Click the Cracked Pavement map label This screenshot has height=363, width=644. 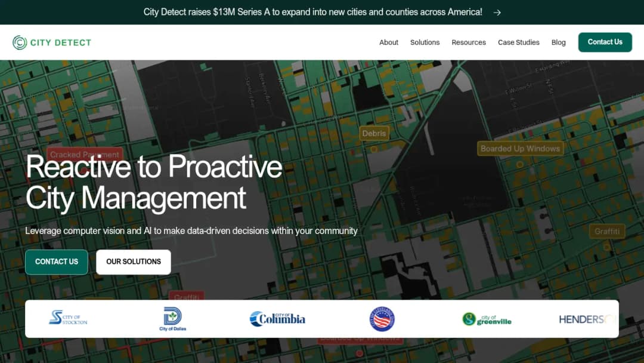[x=85, y=154]
